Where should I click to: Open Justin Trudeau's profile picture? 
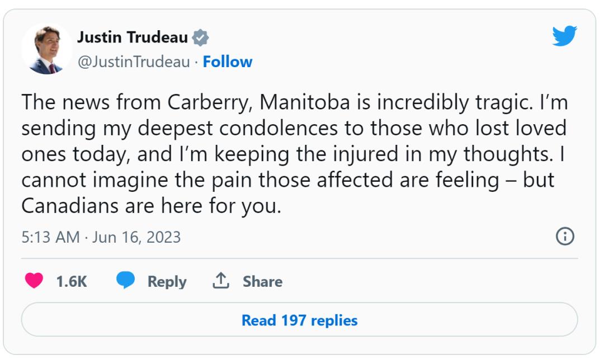coord(47,49)
